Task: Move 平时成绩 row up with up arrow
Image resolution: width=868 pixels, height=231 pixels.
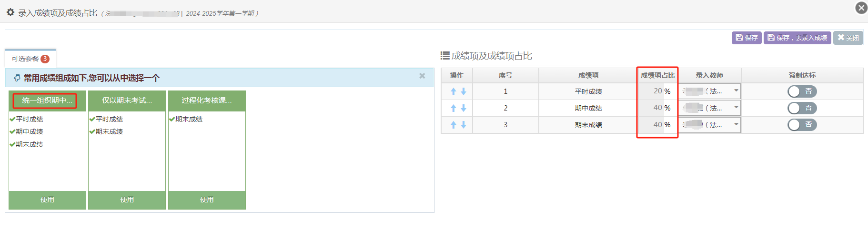Action: click(454, 91)
